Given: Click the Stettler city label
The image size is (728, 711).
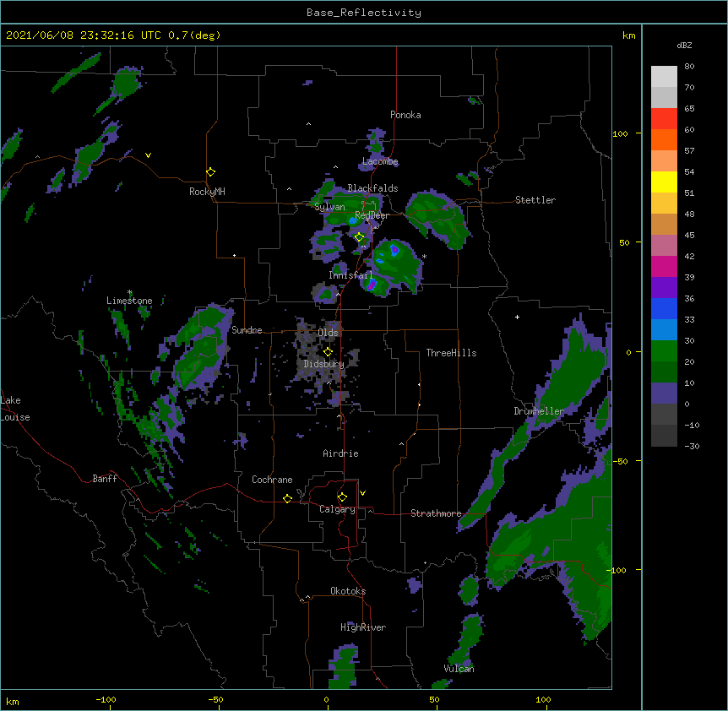Looking at the screenshot, I should 535,200.
